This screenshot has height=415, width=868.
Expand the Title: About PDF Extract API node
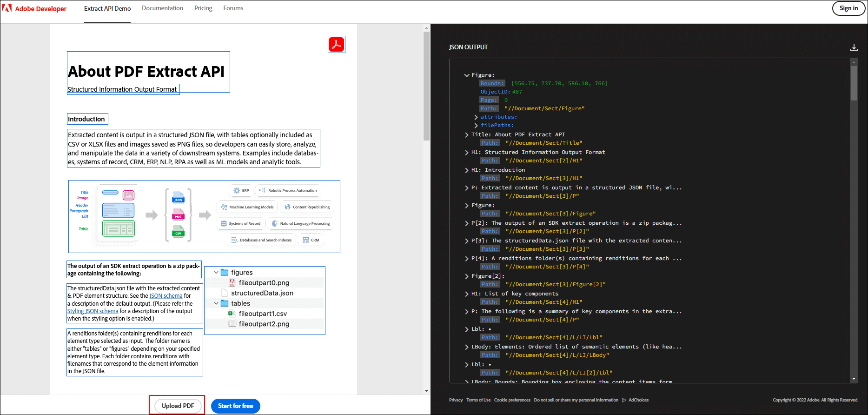tap(467, 135)
